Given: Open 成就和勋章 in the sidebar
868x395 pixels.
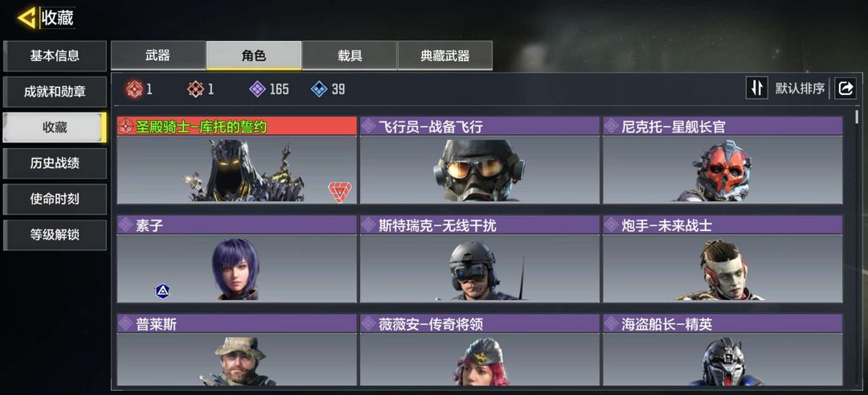Looking at the screenshot, I should coord(55,92).
